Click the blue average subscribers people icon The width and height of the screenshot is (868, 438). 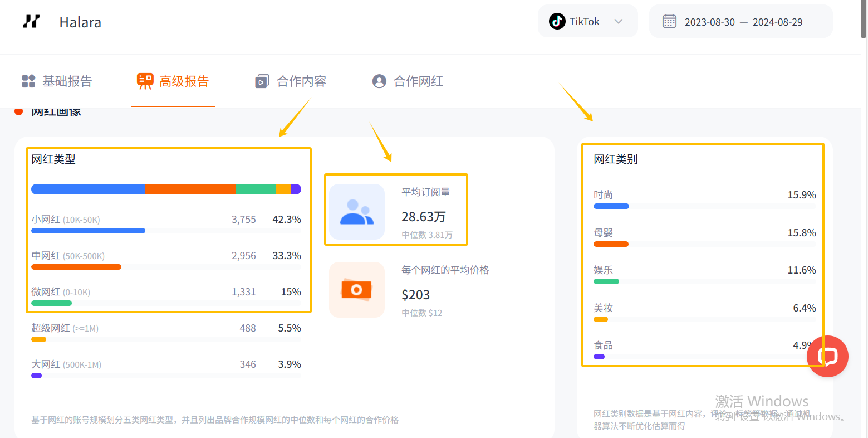[x=357, y=212]
